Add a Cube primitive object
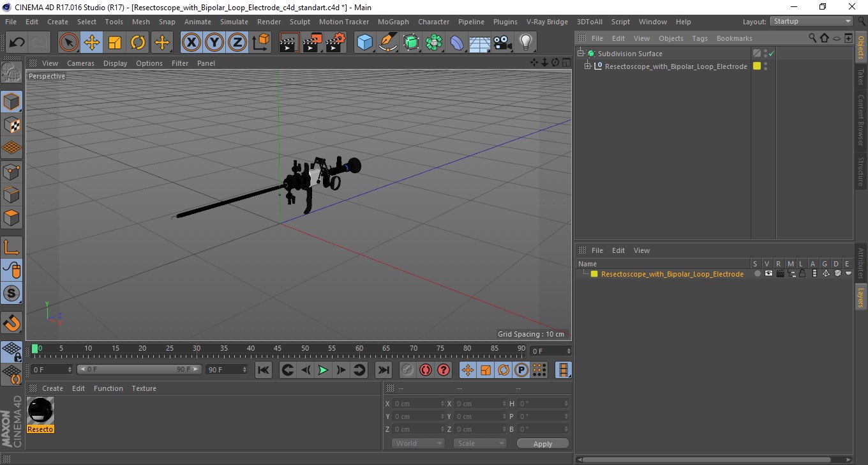The width and height of the screenshot is (868, 465). [x=364, y=43]
